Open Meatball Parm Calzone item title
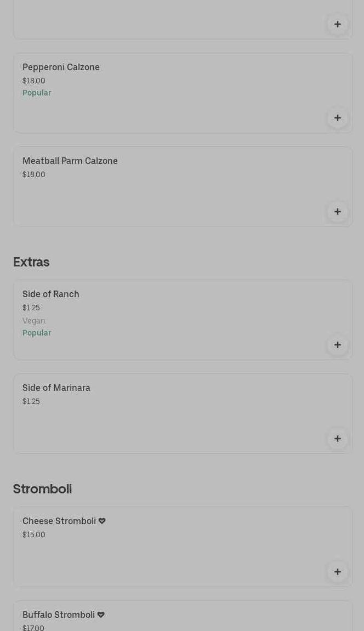 coord(70,161)
